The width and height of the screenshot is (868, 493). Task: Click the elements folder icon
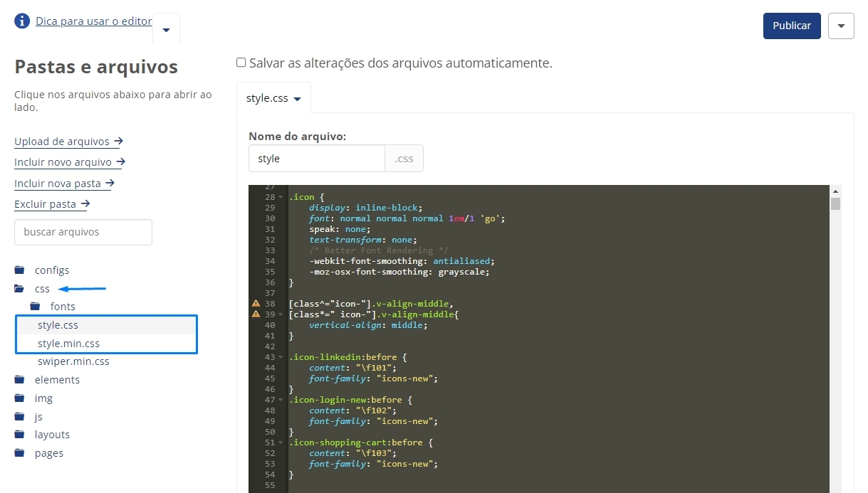tap(19, 380)
